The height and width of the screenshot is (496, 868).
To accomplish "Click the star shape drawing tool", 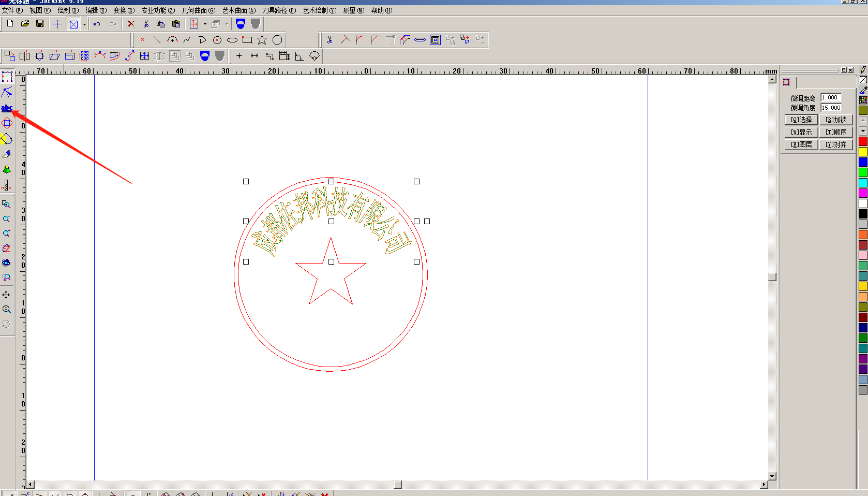I will tap(262, 40).
